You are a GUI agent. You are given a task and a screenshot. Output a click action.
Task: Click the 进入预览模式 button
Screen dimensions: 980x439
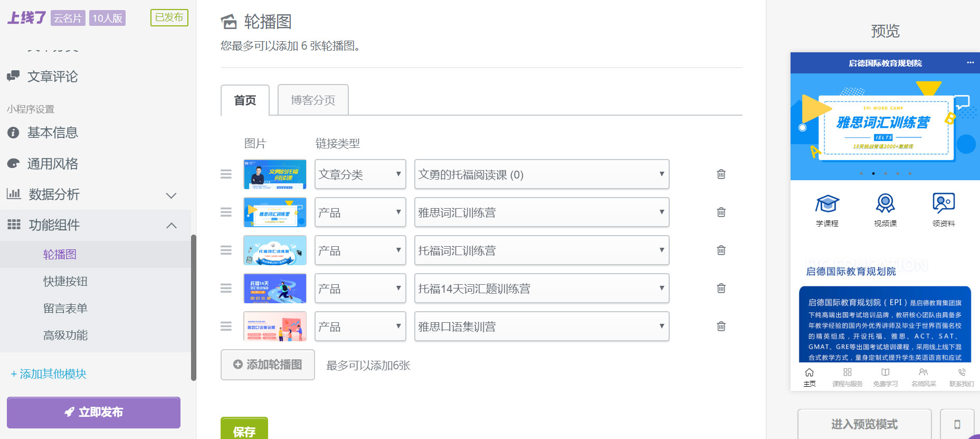point(864,424)
